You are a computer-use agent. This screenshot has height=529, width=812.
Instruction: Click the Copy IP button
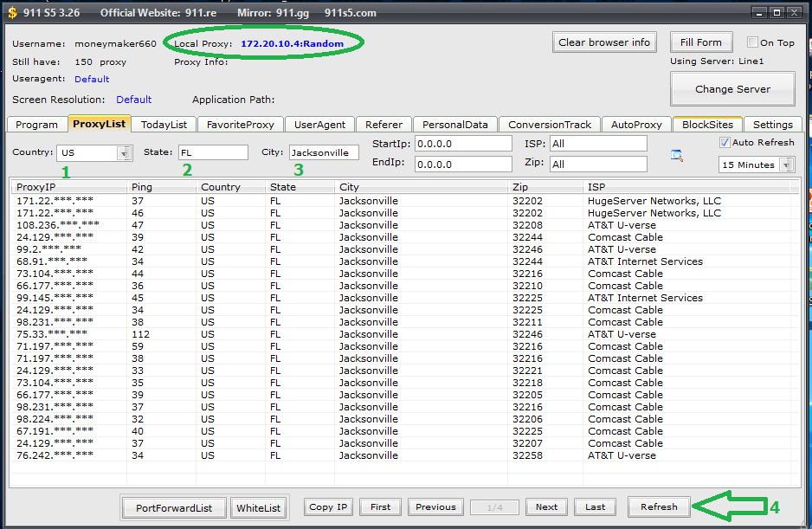click(328, 507)
